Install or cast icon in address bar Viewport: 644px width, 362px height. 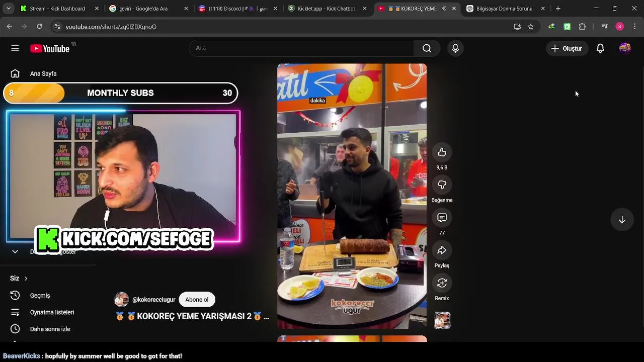click(x=517, y=27)
